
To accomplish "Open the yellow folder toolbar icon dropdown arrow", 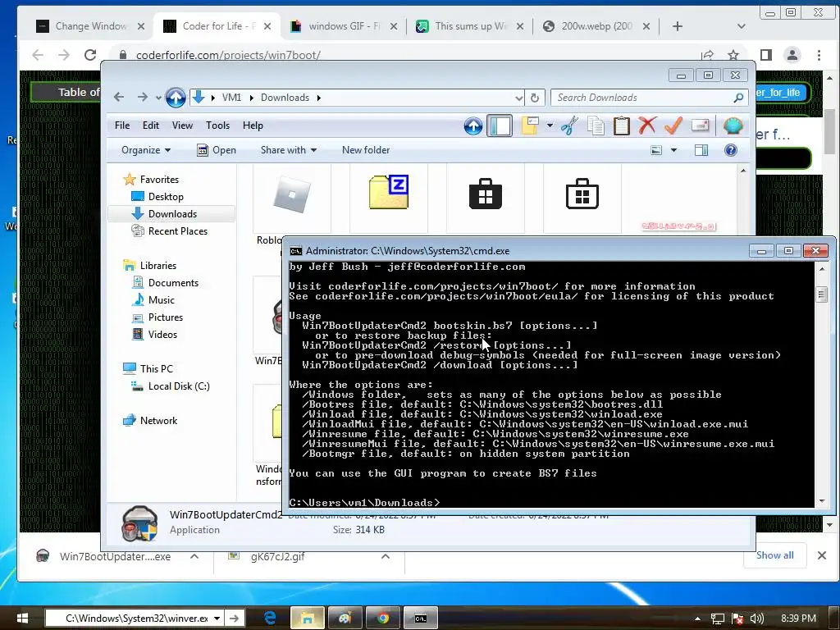I will [550, 126].
